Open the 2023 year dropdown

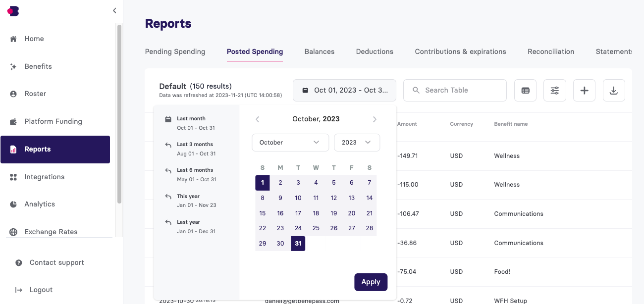(x=357, y=143)
